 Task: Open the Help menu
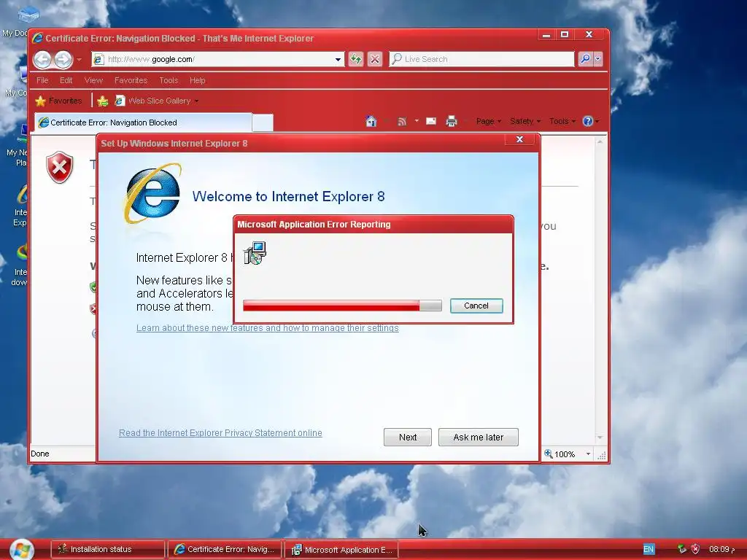tap(197, 80)
